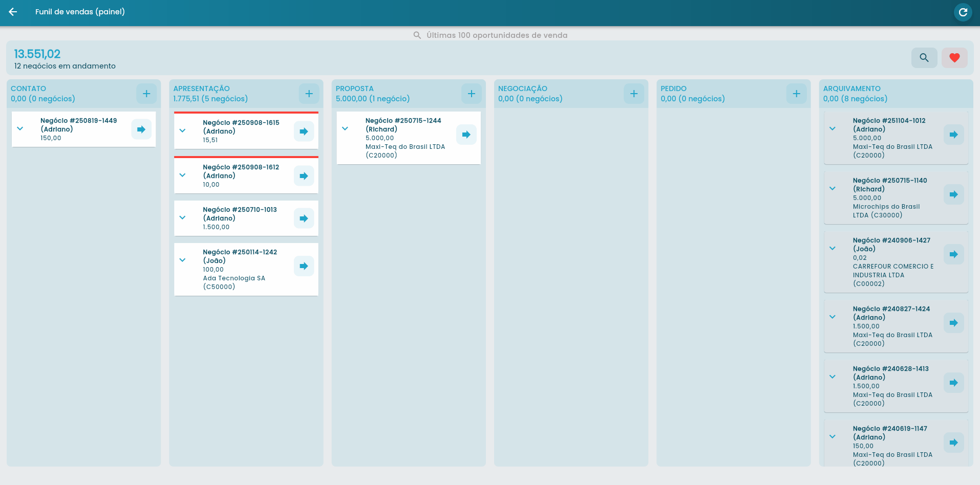
Task: Expand deal #250114-1242 João chevron
Action: click(182, 260)
